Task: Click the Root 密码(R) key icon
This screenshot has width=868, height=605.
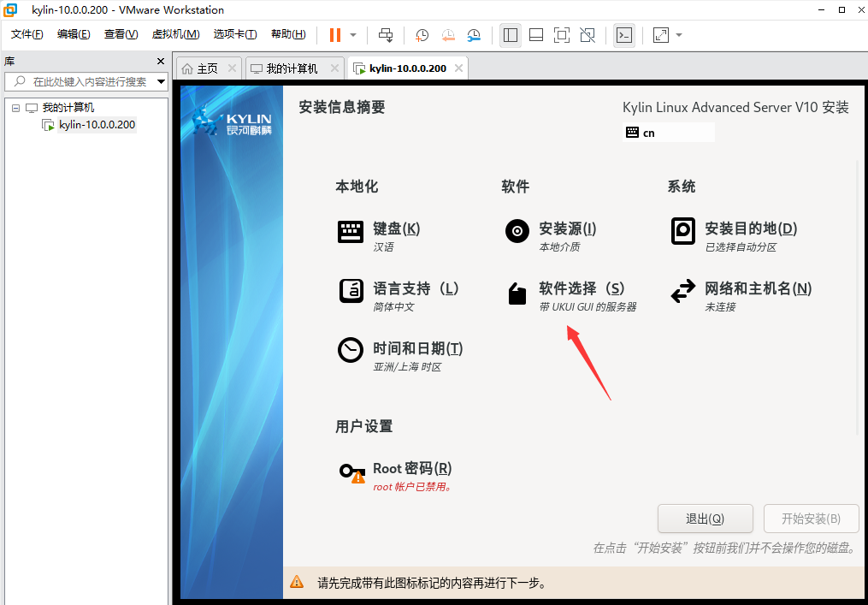Action: coord(352,473)
